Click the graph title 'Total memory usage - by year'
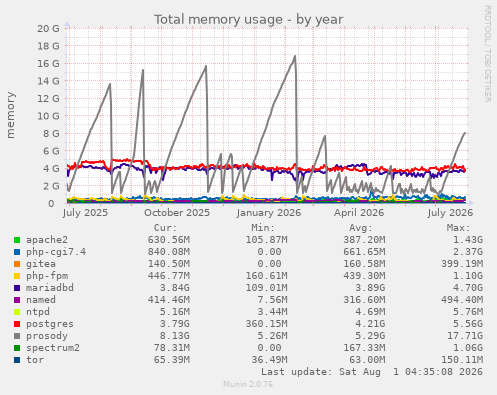 (x=248, y=19)
